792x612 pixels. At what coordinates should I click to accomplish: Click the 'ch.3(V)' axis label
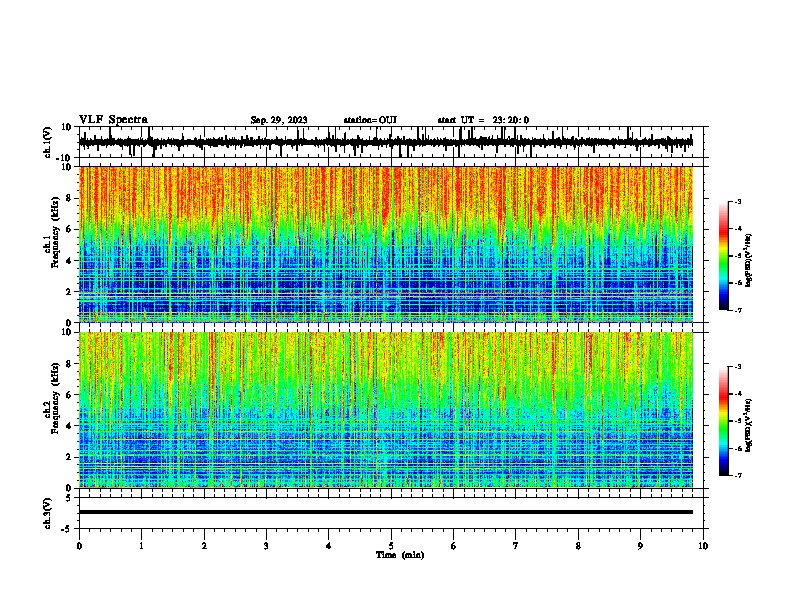48,513
